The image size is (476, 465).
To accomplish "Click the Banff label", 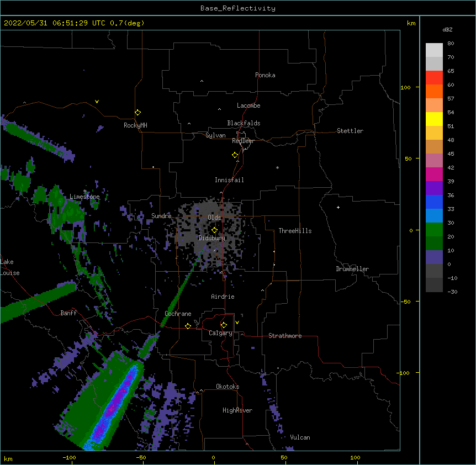I will [68, 313].
